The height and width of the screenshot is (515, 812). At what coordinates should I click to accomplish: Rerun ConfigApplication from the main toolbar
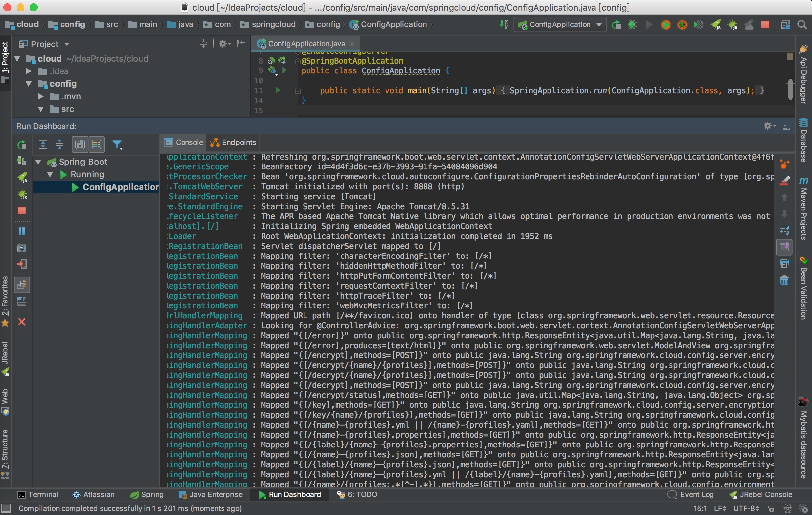[616, 24]
